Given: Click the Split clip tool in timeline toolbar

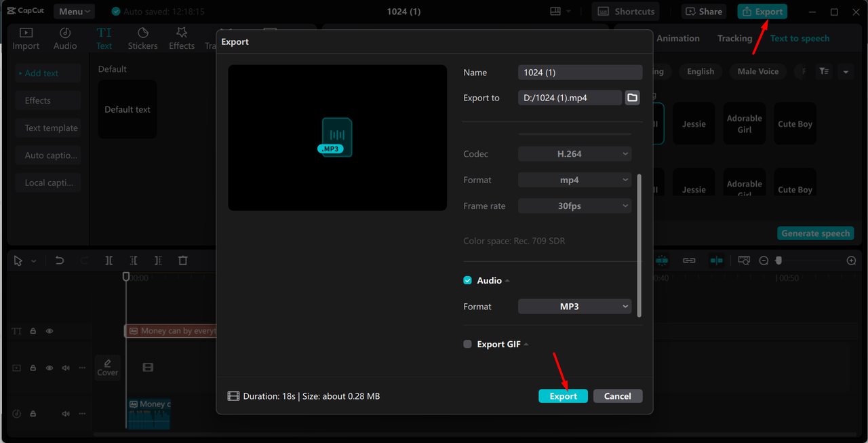Looking at the screenshot, I should click(x=109, y=261).
